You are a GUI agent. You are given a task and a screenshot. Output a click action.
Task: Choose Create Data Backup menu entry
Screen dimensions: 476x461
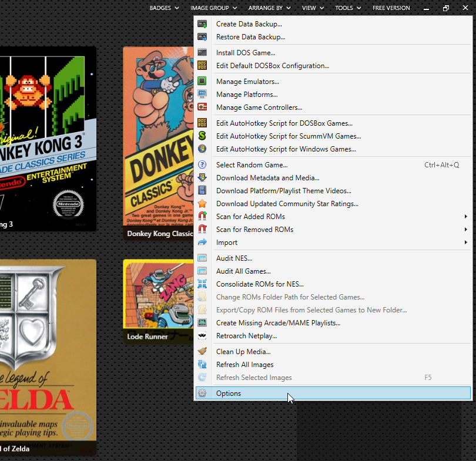pos(333,24)
